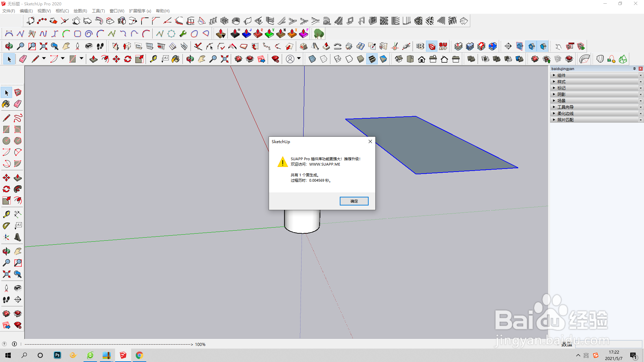Toggle X-Ray face style

pyautogui.click(x=312, y=59)
